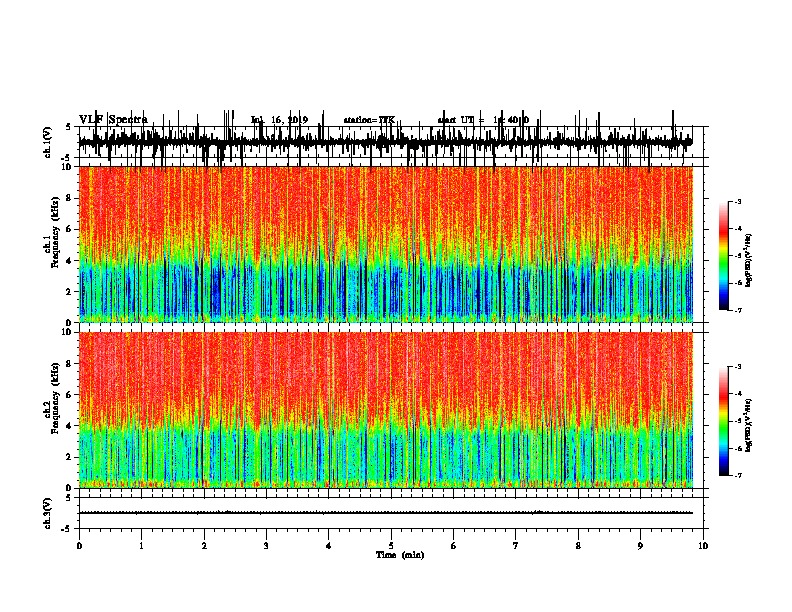Screen dimensions: 792x612
Task: Click the station label in the header
Action: (x=369, y=120)
